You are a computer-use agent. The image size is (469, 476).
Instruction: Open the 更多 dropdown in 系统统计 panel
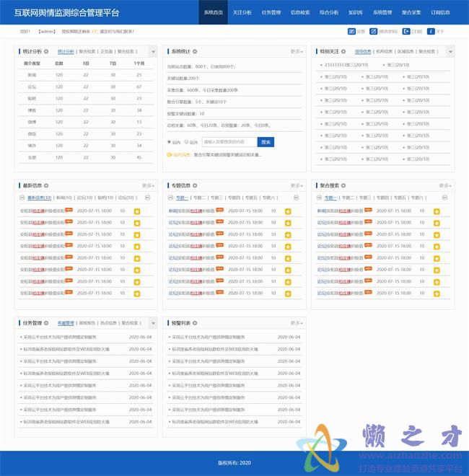297,52
